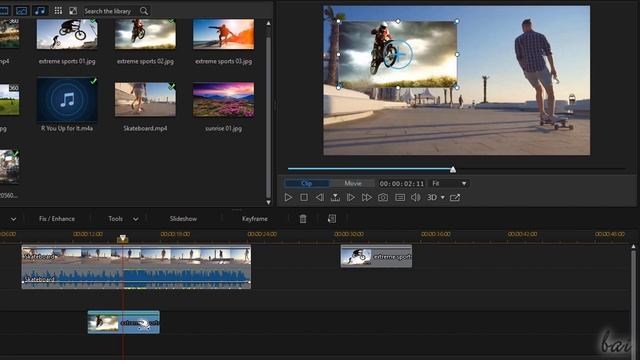Expand the Fit zoom dropdown
Viewport: 640px width, 360px height.
pyautogui.click(x=449, y=184)
